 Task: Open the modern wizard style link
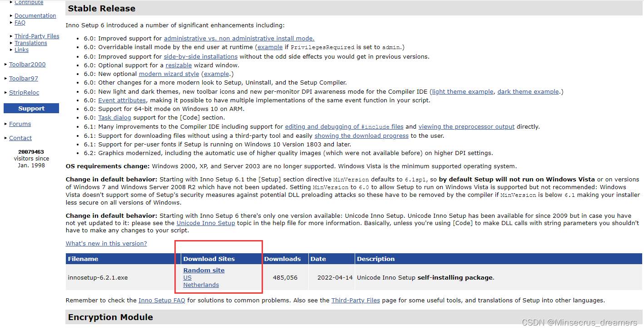[x=169, y=74]
